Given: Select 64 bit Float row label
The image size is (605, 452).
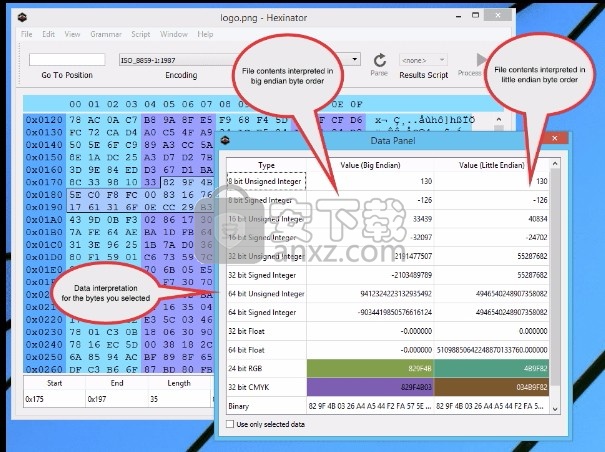Looking at the screenshot, I should [246, 350].
